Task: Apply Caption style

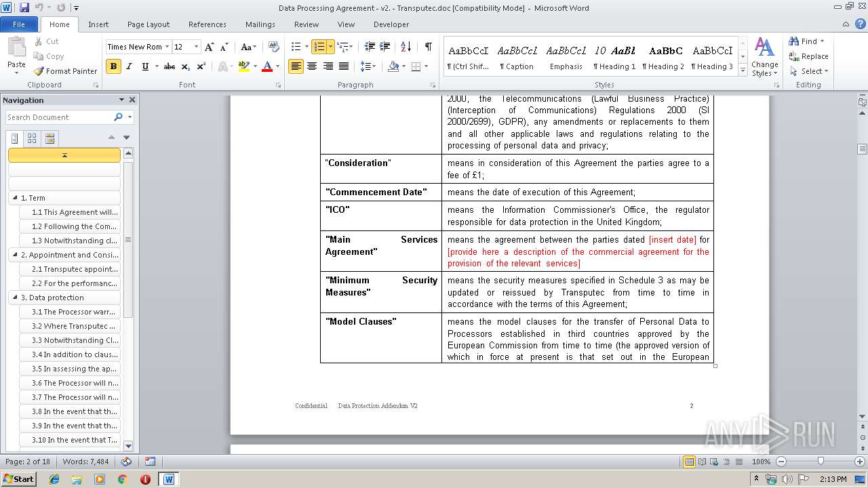Action: 517,58
